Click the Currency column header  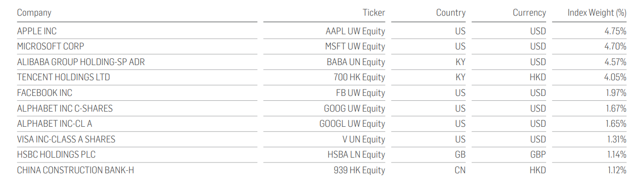(529, 13)
